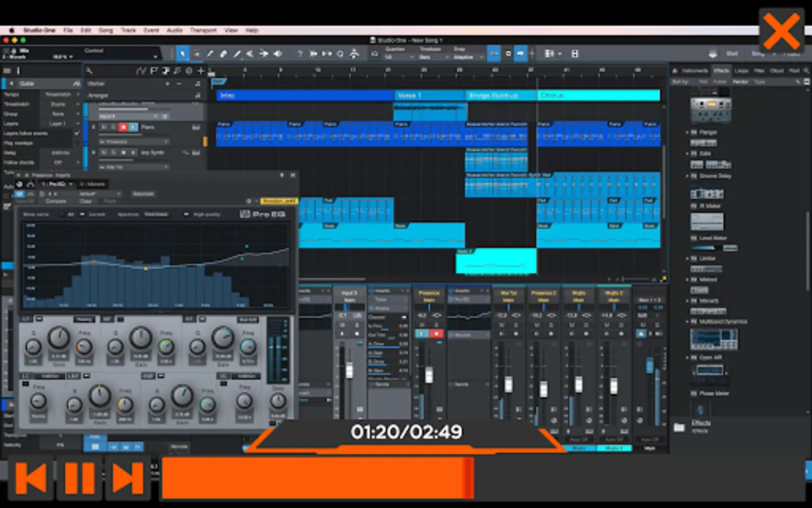Toggle record arm on the Piano track
The height and width of the screenshot is (508, 812).
pyautogui.click(x=123, y=127)
